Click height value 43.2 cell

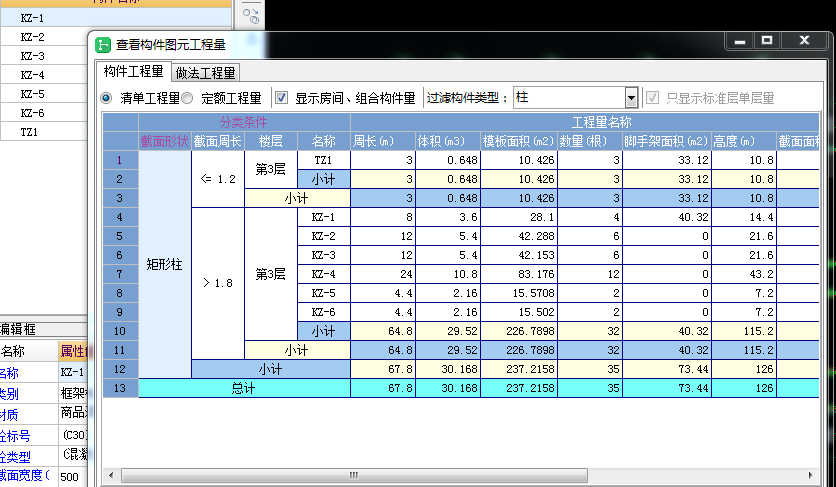coord(744,274)
